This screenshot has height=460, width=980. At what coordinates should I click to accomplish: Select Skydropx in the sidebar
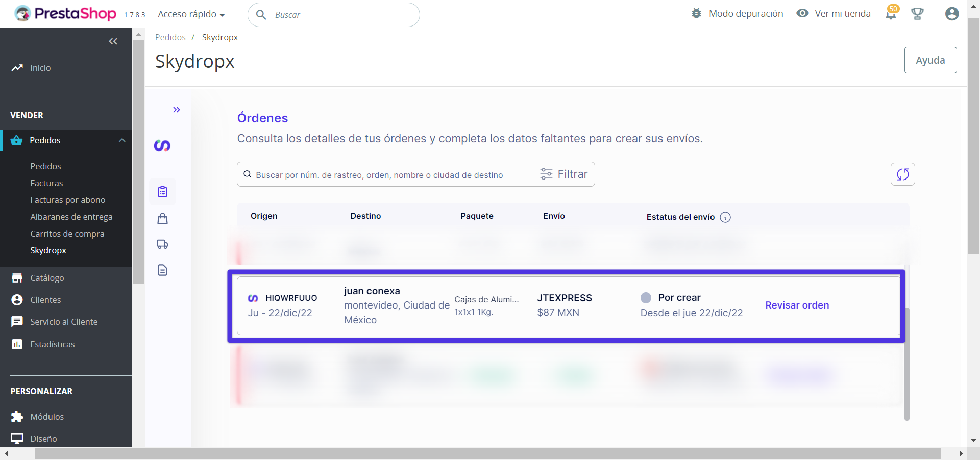pos(48,250)
